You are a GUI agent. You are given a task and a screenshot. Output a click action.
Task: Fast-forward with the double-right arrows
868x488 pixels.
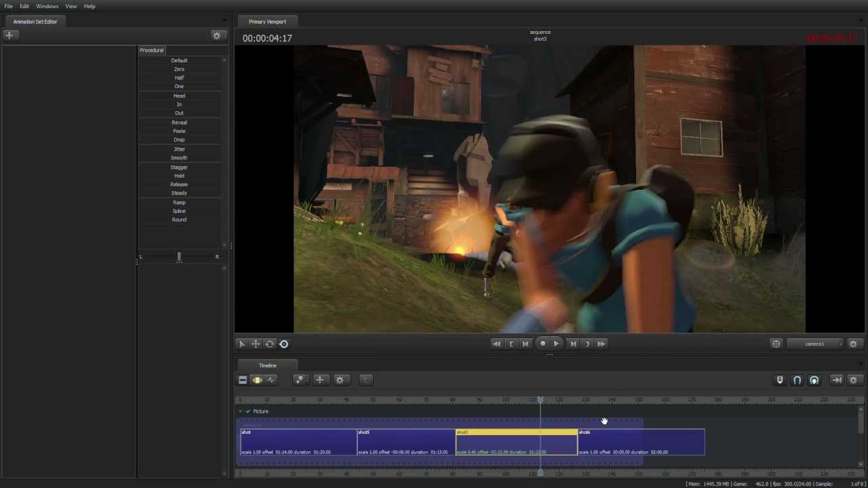[x=601, y=344]
